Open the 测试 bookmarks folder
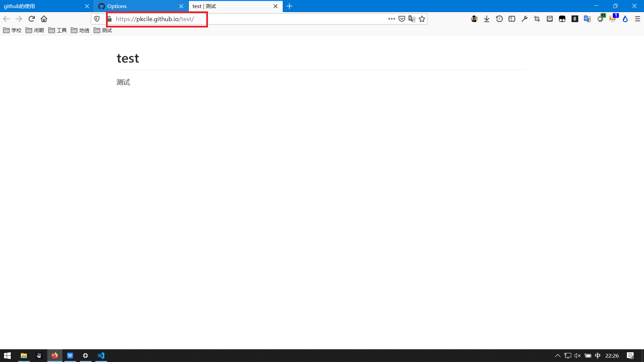This screenshot has height=362, width=644. point(103,30)
